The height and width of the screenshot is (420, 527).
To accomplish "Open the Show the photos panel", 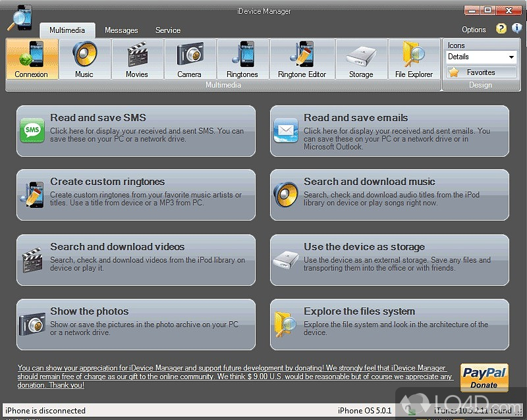I will click(136, 325).
